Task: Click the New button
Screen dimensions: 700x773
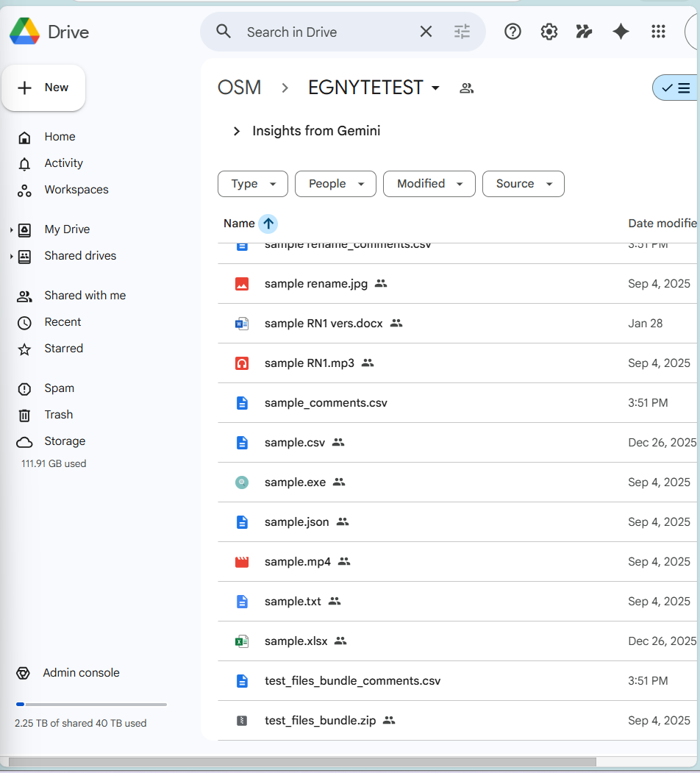Action: click(x=43, y=88)
